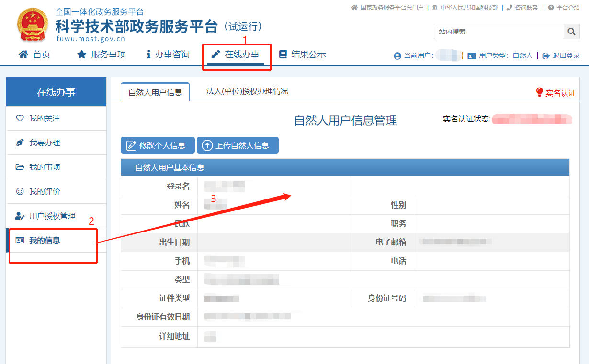Image resolution: width=589 pixels, height=364 pixels.
Task: Click the national emblem logo
Action: [33, 24]
